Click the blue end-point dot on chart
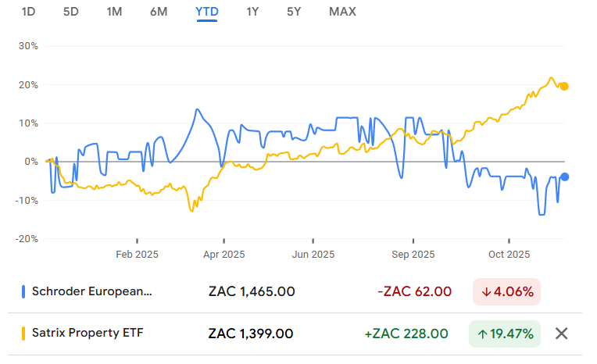 point(564,177)
